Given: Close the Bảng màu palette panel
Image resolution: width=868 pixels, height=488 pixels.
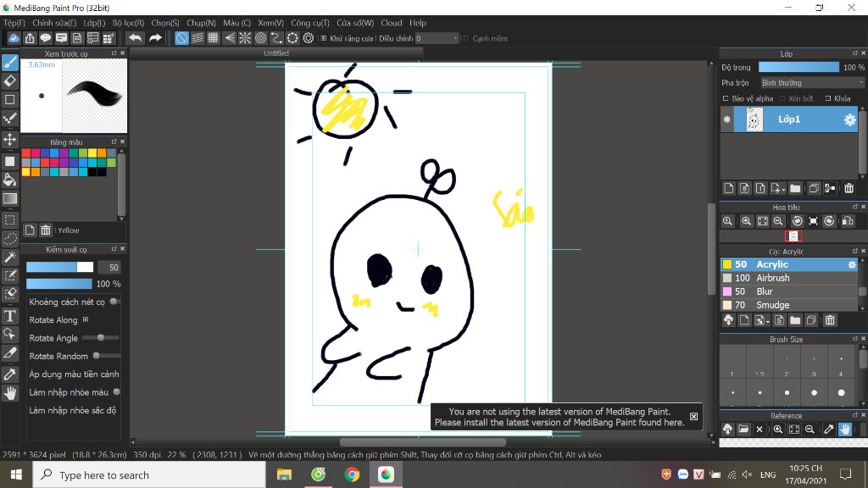Looking at the screenshot, I should (123, 141).
